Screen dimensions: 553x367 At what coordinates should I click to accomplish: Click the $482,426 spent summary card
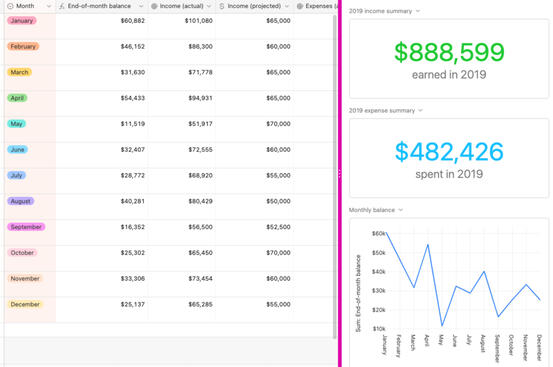click(449, 158)
